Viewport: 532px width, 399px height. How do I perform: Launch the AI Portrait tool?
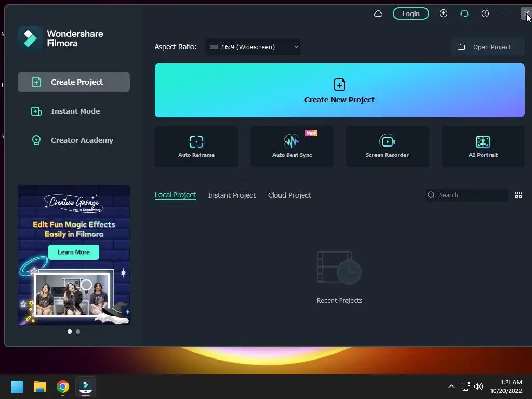(483, 146)
